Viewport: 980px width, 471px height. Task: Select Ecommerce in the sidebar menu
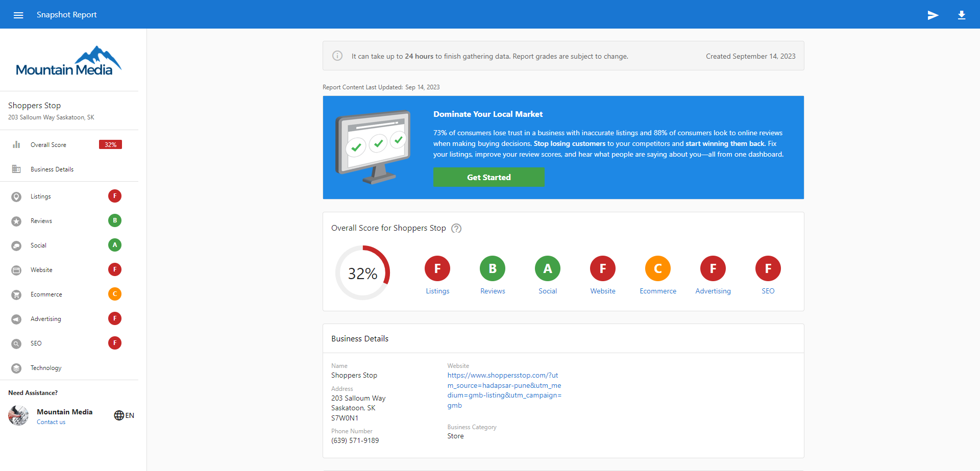click(x=69, y=294)
